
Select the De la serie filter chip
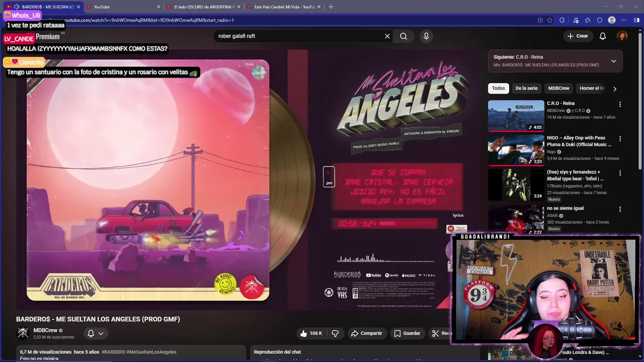[526, 88]
